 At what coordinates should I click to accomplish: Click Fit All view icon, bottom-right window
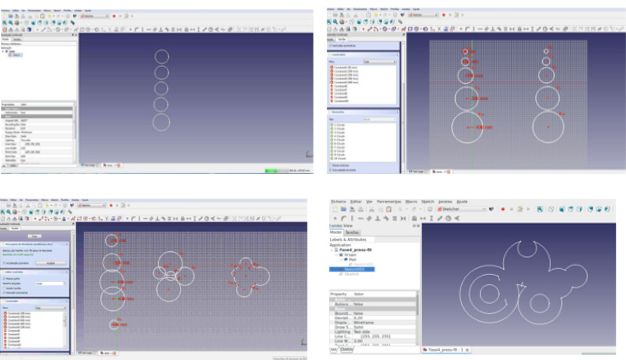point(540,210)
